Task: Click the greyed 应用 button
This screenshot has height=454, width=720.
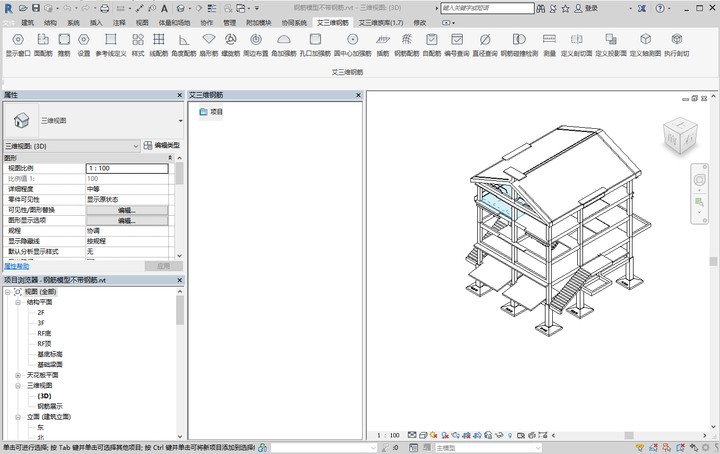Action: pyautogui.click(x=164, y=266)
